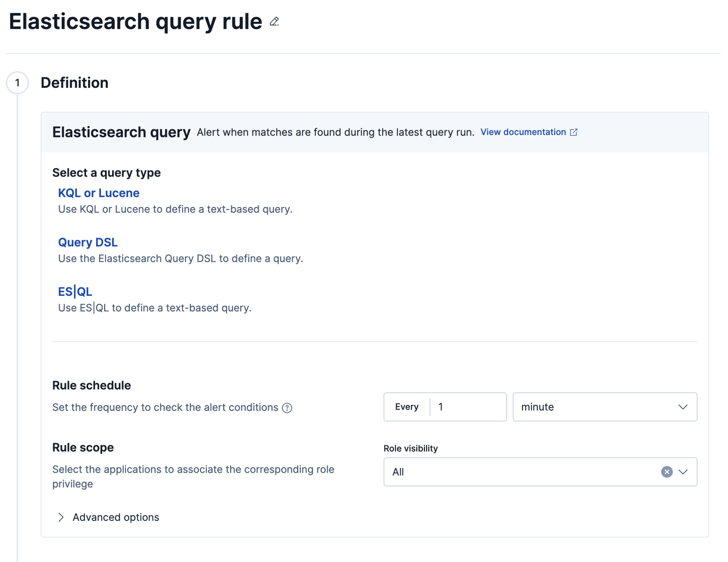Choose the Query DSL query type

[x=88, y=242]
